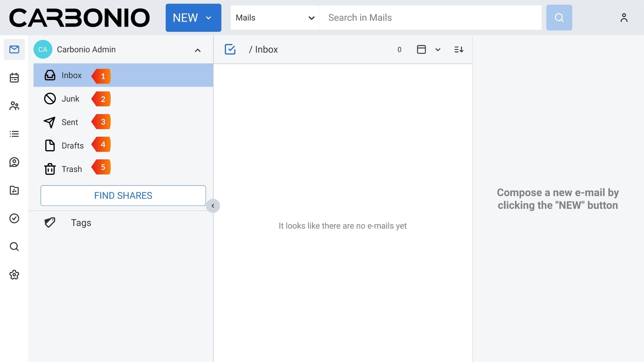Collapse the Carbonio Admin account folders
The image size is (644, 362).
(198, 50)
